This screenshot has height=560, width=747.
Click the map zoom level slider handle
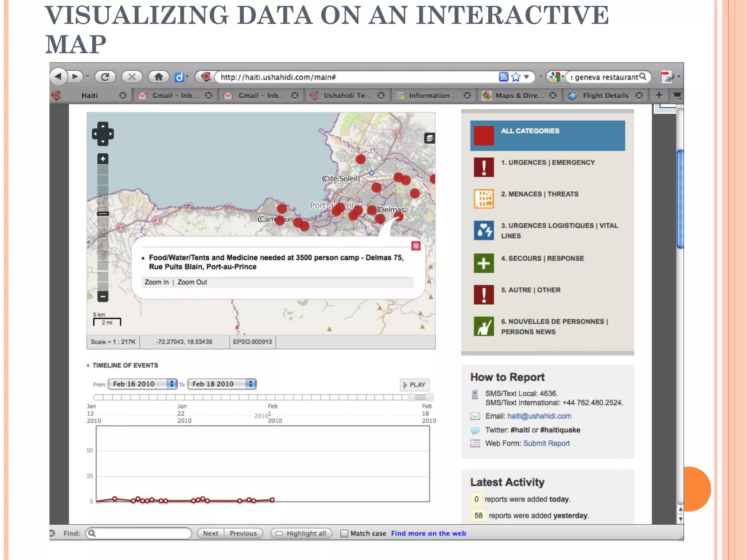click(x=103, y=214)
